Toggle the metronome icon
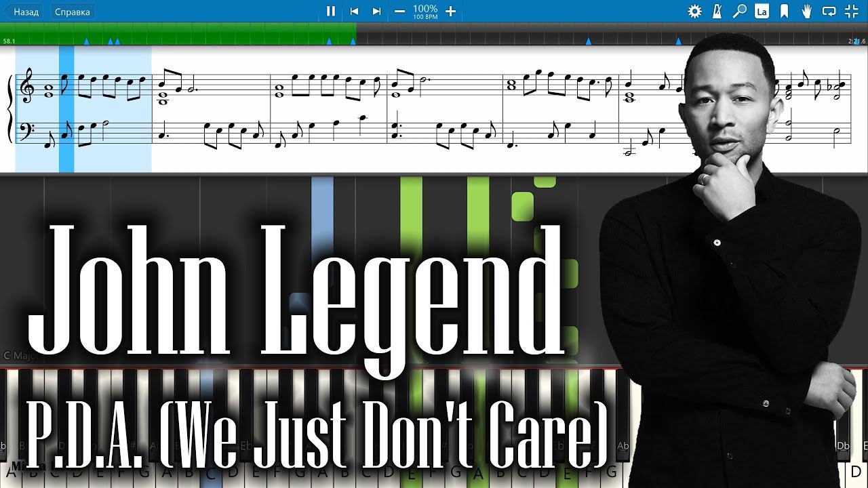This screenshot has width=868, height=488. (717, 11)
